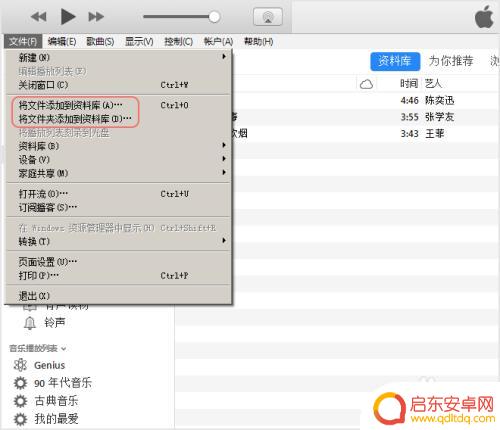Choose 打开流(O) menu entry
This screenshot has width=500, height=430.
tap(119, 194)
